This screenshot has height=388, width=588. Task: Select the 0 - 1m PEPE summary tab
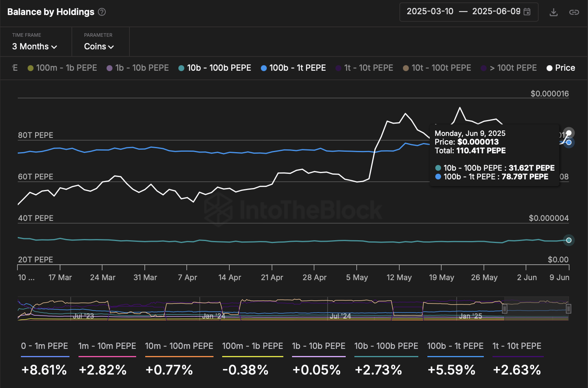[x=45, y=346]
